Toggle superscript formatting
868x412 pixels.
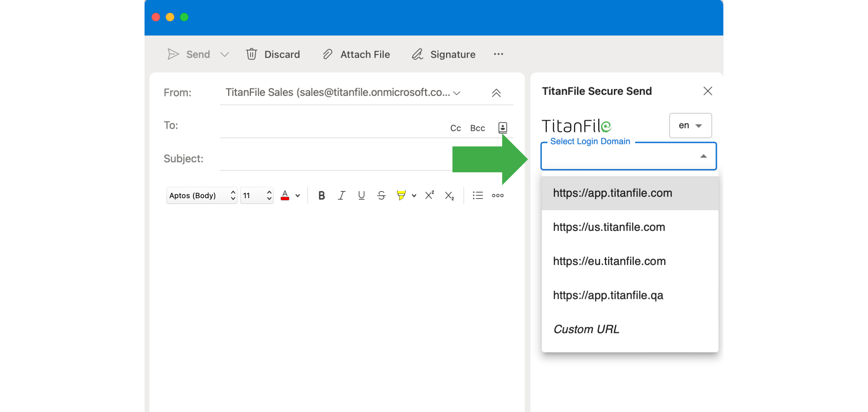[x=429, y=195]
